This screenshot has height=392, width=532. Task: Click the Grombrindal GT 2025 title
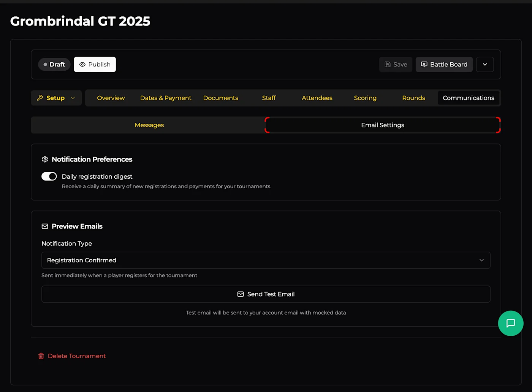tap(80, 21)
